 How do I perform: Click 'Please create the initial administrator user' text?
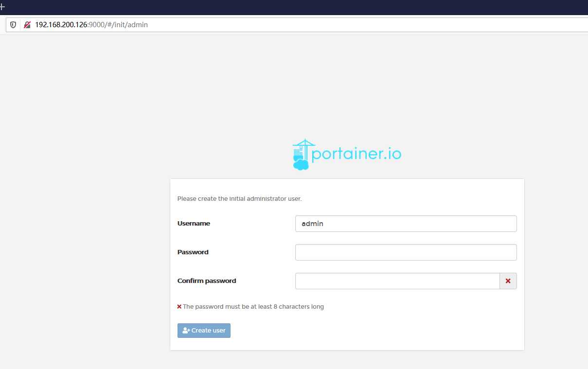(239, 199)
